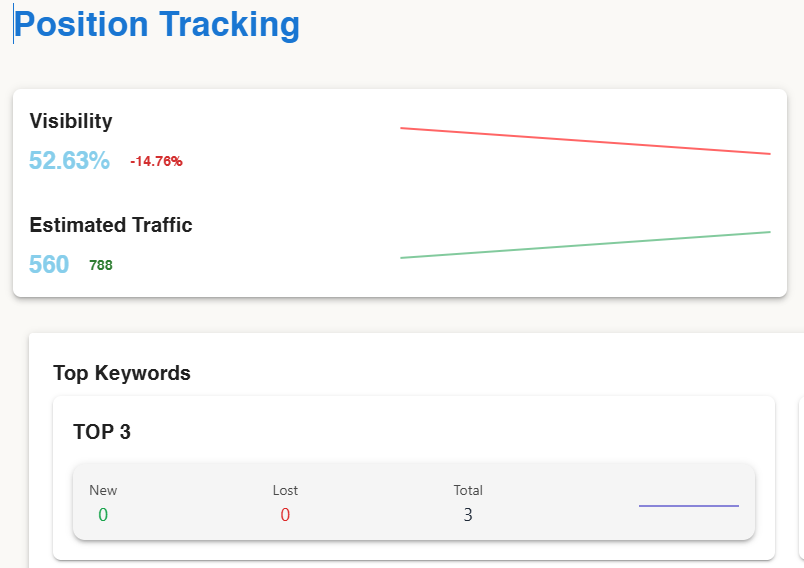Click the Total keywords count of 3
Image resolution: width=804 pixels, height=568 pixels.
[468, 515]
